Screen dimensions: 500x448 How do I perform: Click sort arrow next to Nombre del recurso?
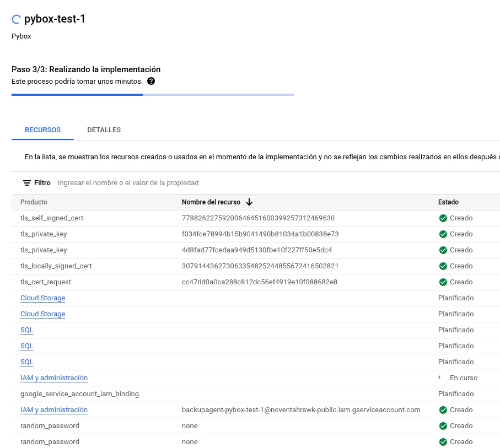249,202
